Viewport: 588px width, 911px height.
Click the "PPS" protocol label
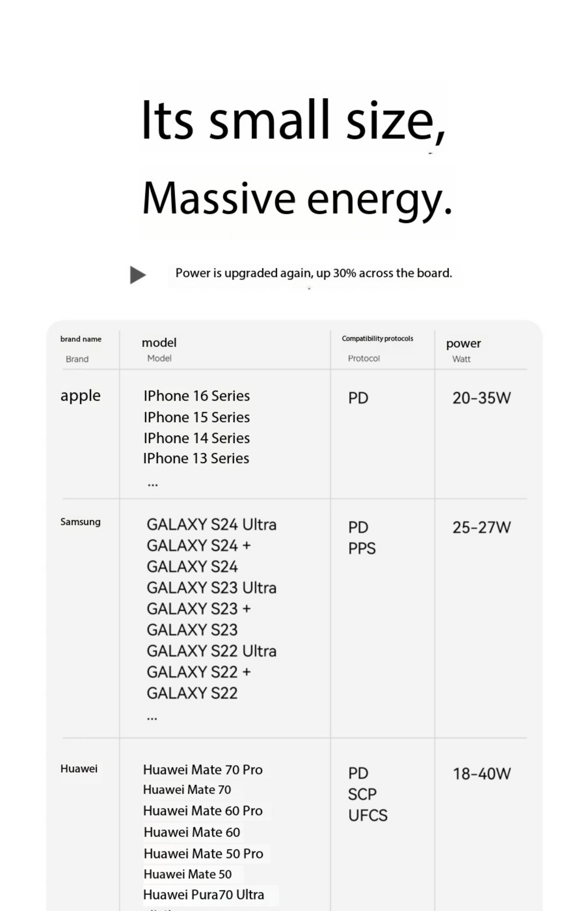[362, 548]
